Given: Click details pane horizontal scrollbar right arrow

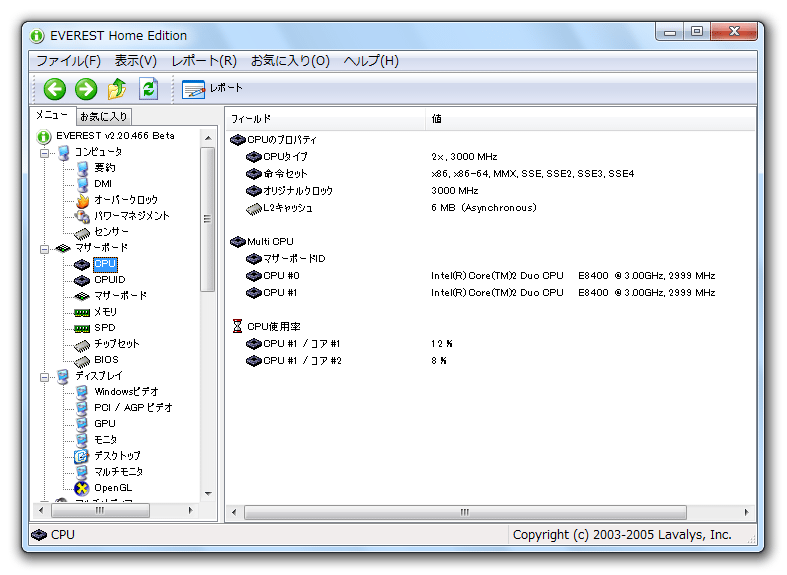Looking at the screenshot, I should click(x=746, y=512).
